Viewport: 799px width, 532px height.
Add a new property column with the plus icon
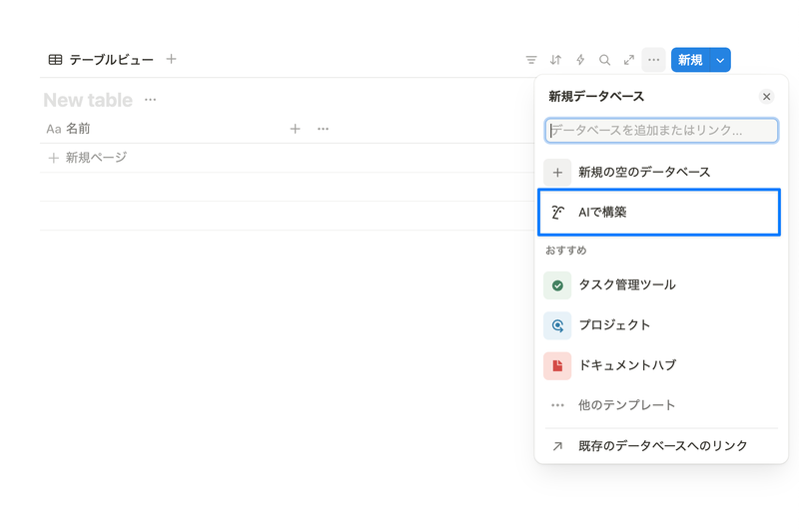[295, 129]
